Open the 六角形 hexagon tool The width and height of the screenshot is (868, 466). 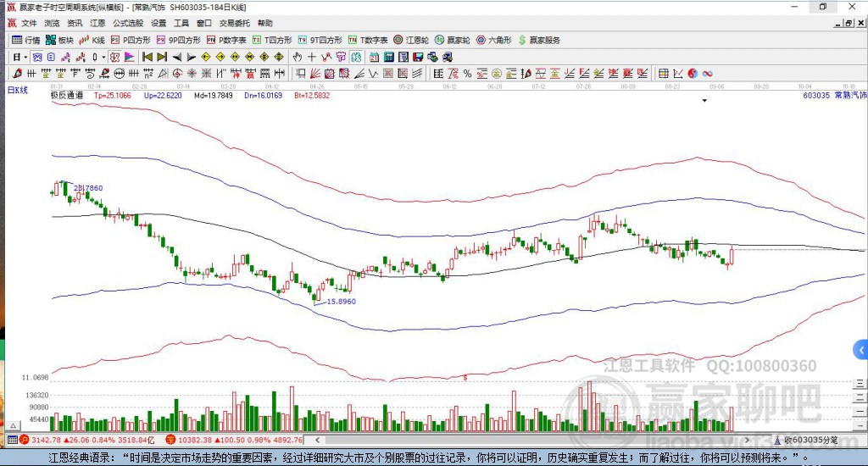point(494,40)
